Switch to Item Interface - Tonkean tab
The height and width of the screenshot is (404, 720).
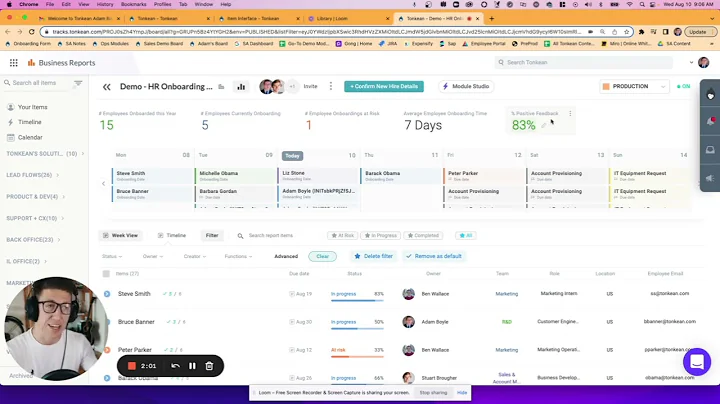(x=259, y=18)
